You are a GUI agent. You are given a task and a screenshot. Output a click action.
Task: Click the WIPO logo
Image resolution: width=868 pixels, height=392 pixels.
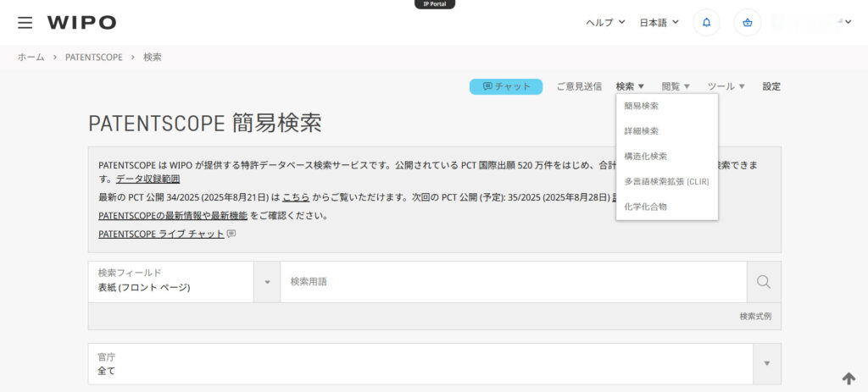81,23
